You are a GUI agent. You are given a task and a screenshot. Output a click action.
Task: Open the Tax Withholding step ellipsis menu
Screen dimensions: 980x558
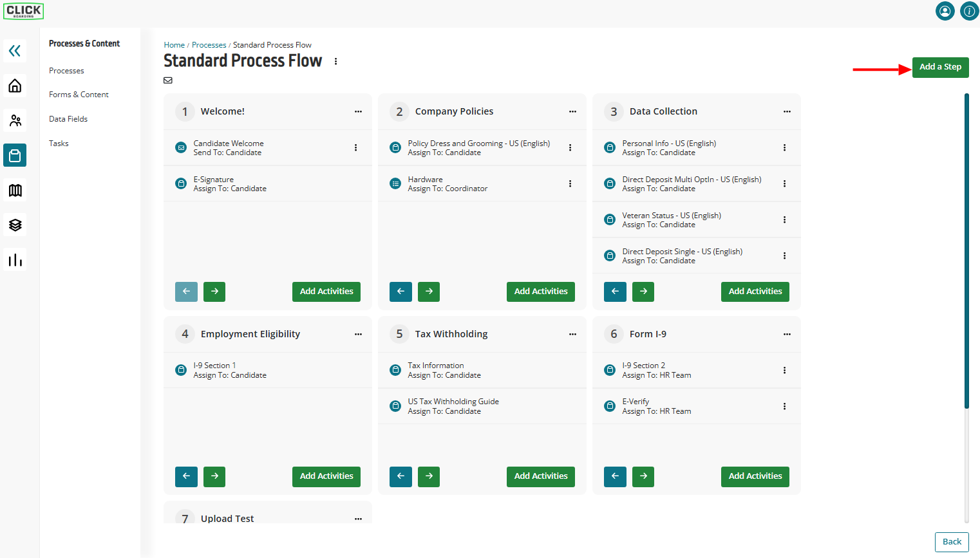point(572,334)
